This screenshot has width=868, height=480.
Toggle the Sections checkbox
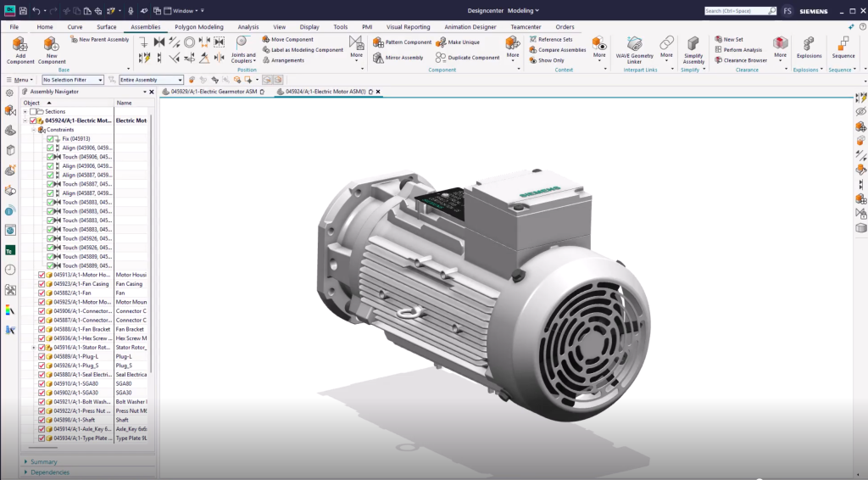point(33,112)
